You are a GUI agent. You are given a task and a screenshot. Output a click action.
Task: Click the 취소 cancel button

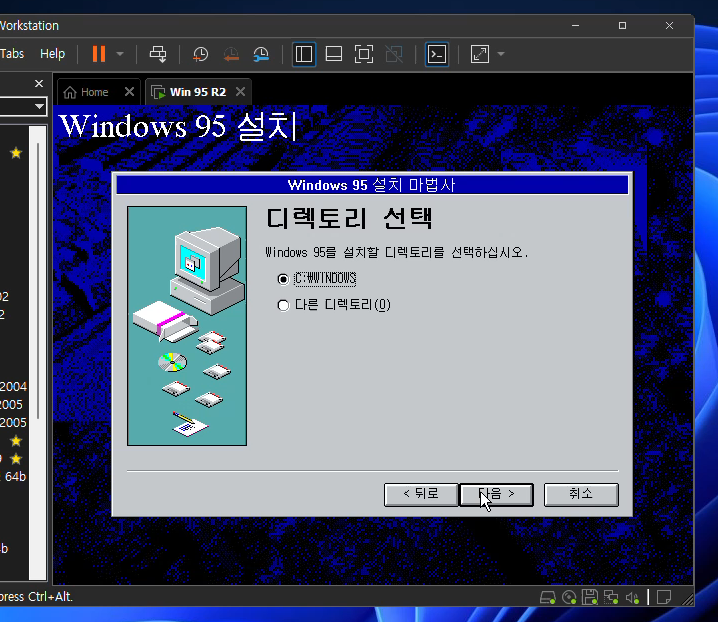click(581, 494)
